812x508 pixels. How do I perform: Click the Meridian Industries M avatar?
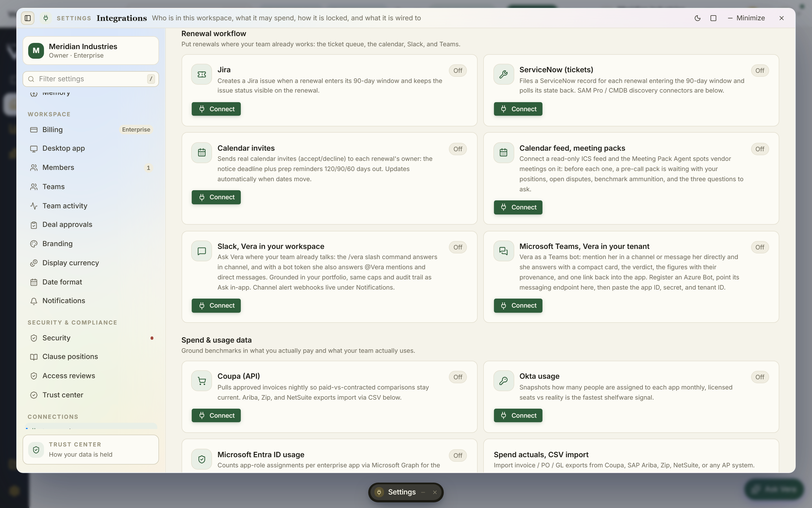[36, 51]
